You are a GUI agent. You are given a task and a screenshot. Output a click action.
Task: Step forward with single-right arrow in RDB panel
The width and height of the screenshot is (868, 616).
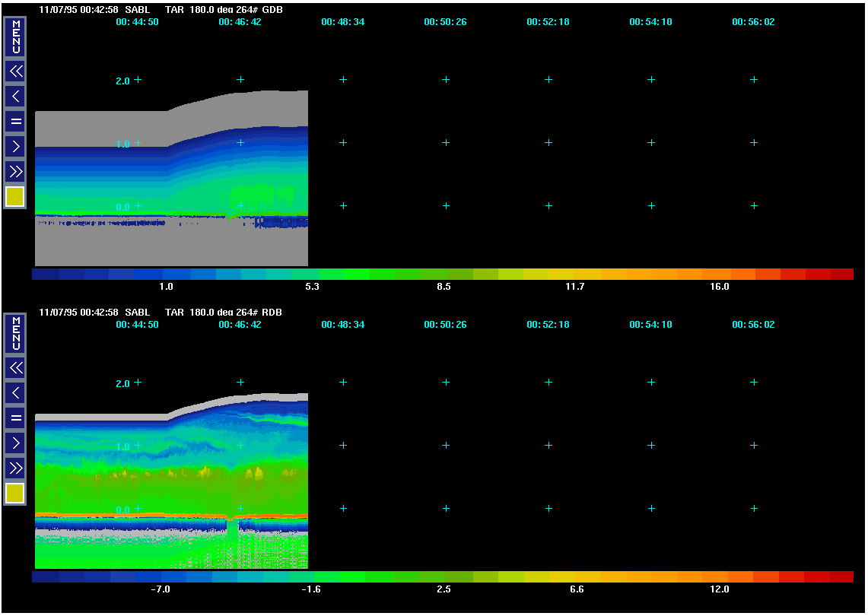coord(15,443)
